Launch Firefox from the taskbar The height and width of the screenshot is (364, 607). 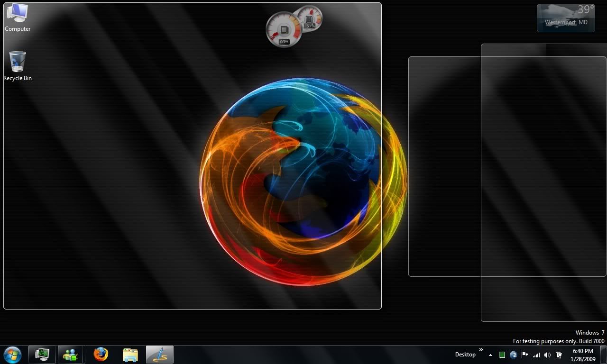point(101,355)
